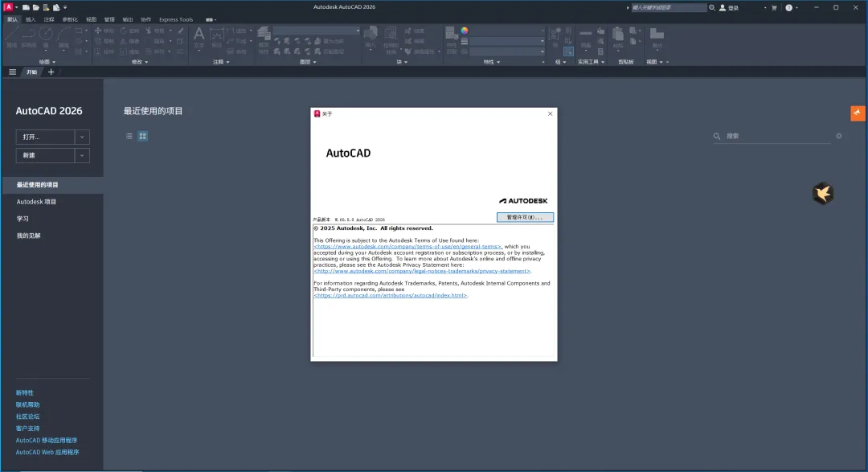This screenshot has height=472, width=868.
Task: Click the 管理许可 button in About dialog
Action: 525,217
